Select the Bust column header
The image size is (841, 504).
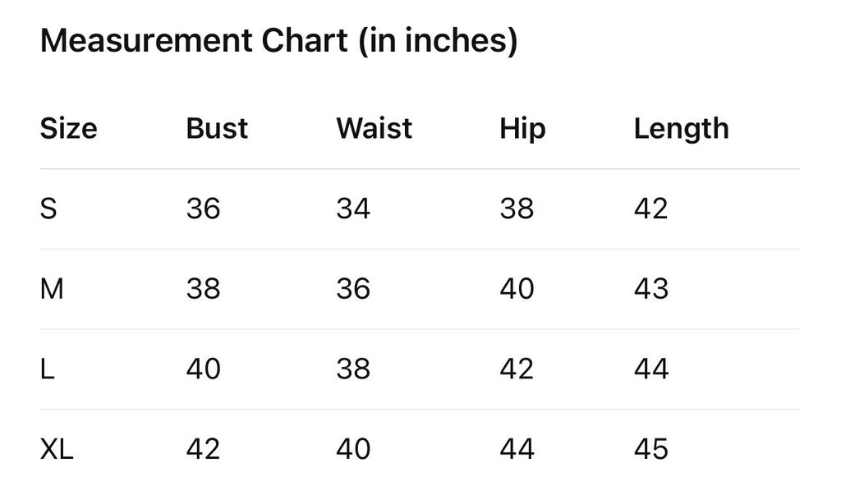(217, 129)
